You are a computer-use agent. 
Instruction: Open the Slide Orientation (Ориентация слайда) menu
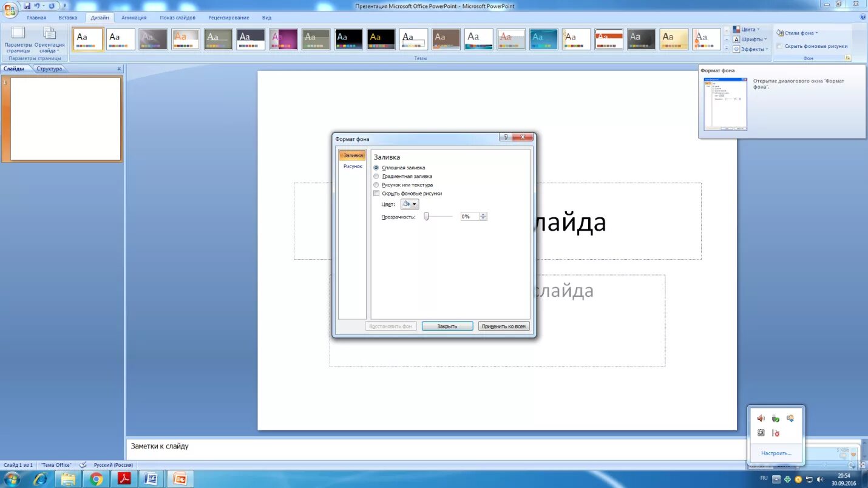tap(49, 40)
